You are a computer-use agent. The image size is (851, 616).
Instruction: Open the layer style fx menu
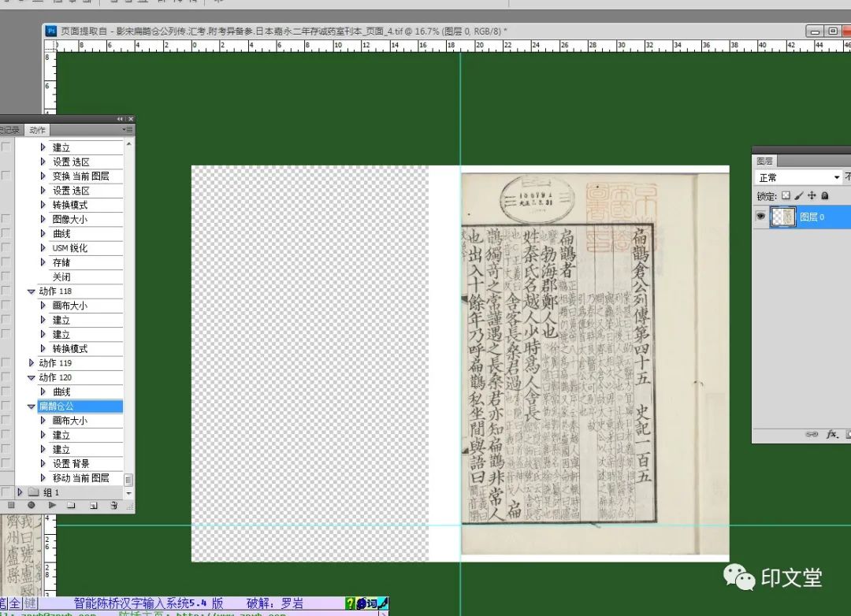click(x=831, y=434)
